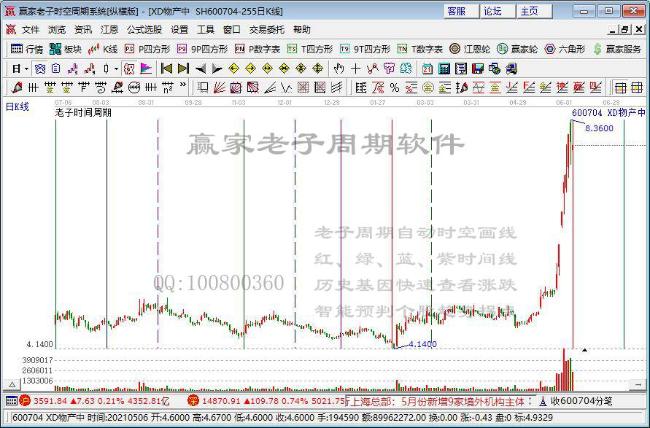Open the 9T四方形 tool
This screenshot has height=428, width=650.
pos(365,49)
